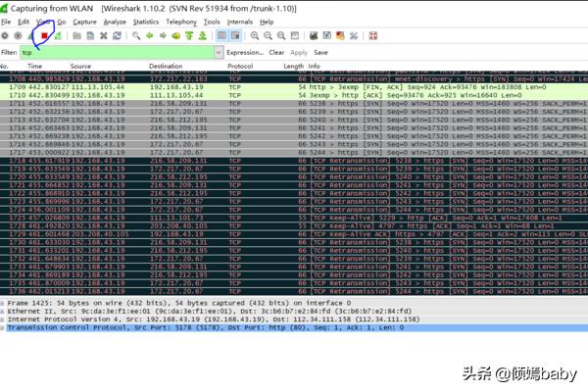Click the Apply filter button

point(299,53)
